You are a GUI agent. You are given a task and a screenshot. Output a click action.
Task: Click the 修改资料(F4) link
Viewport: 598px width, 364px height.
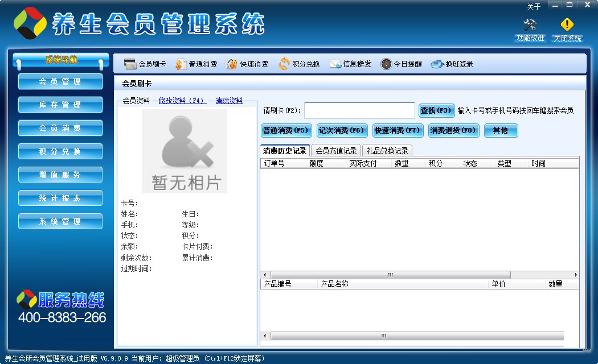182,101
